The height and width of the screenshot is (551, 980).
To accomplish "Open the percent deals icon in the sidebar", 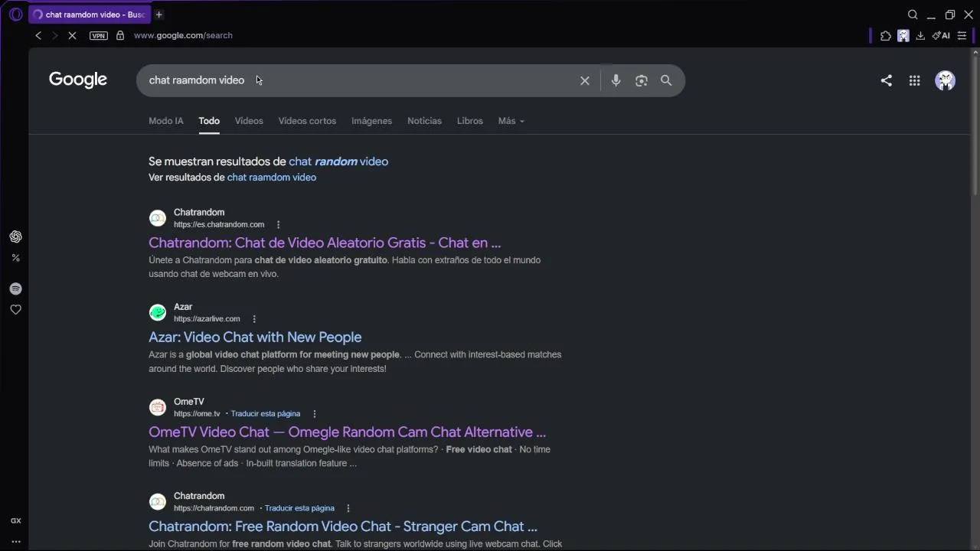I will (x=15, y=258).
